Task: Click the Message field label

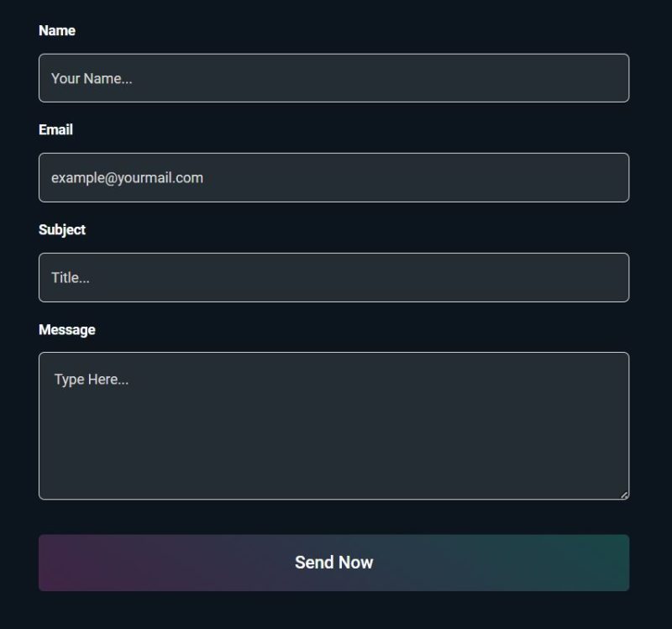Action: coord(67,329)
